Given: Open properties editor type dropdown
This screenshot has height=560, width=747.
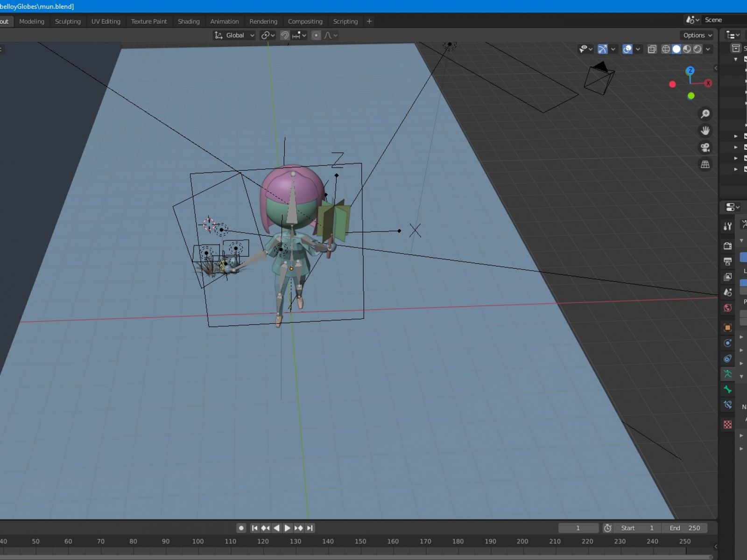Looking at the screenshot, I should pyautogui.click(x=733, y=207).
